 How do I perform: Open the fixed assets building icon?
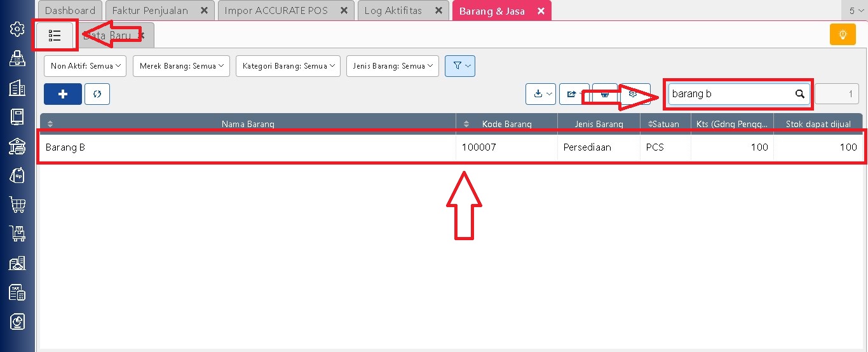pos(17,263)
